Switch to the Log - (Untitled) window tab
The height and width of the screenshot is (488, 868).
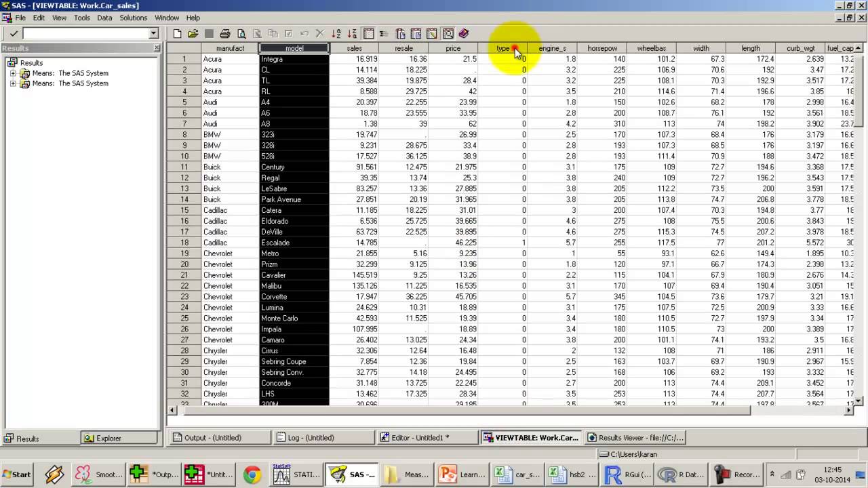[x=323, y=438]
